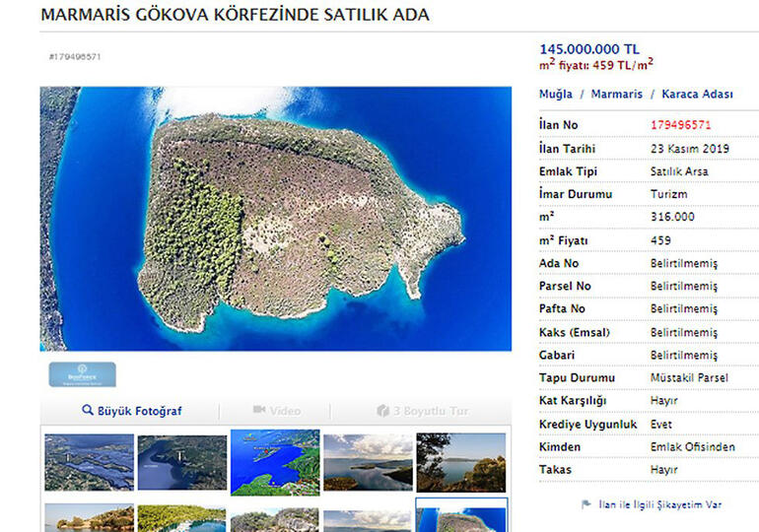
Task: Click the listing title MARMARİS GÖKOVA KÖRFEZİNDE SATILIK ADA
Action: tap(236, 15)
